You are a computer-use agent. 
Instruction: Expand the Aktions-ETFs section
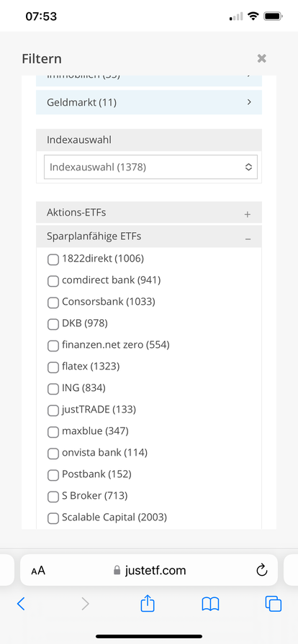149,212
